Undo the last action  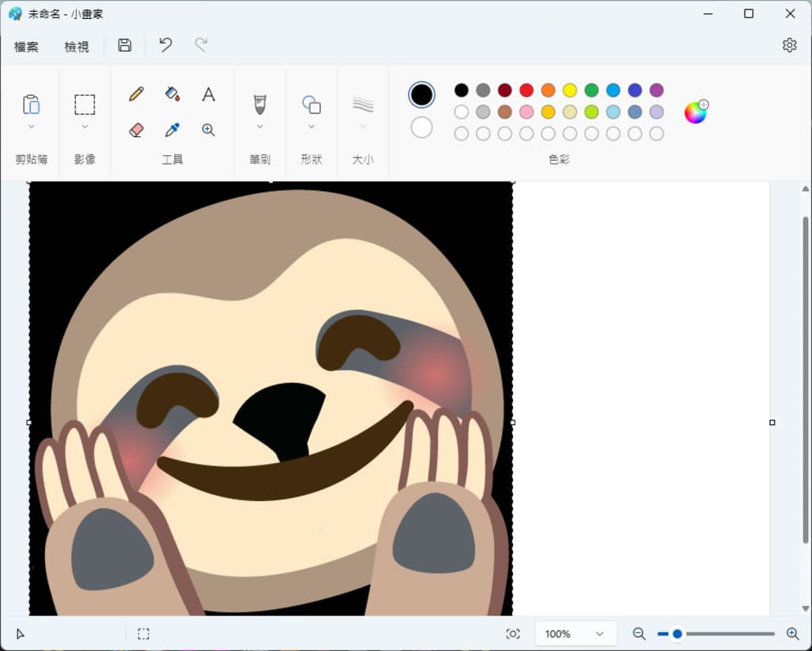(x=166, y=45)
